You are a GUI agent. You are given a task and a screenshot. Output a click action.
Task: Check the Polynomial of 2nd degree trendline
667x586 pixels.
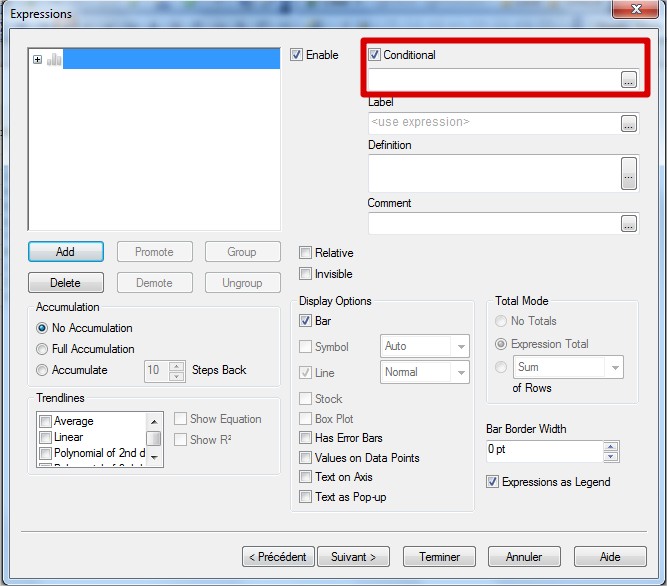point(45,453)
